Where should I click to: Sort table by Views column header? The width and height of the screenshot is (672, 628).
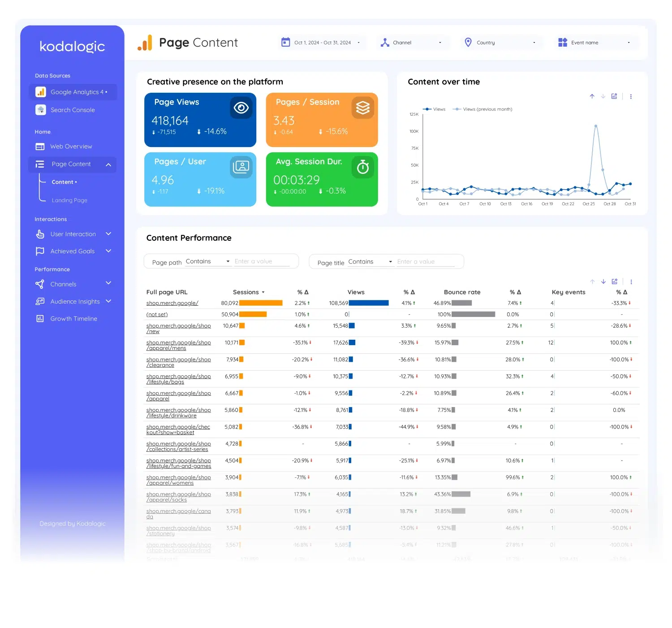(x=356, y=292)
